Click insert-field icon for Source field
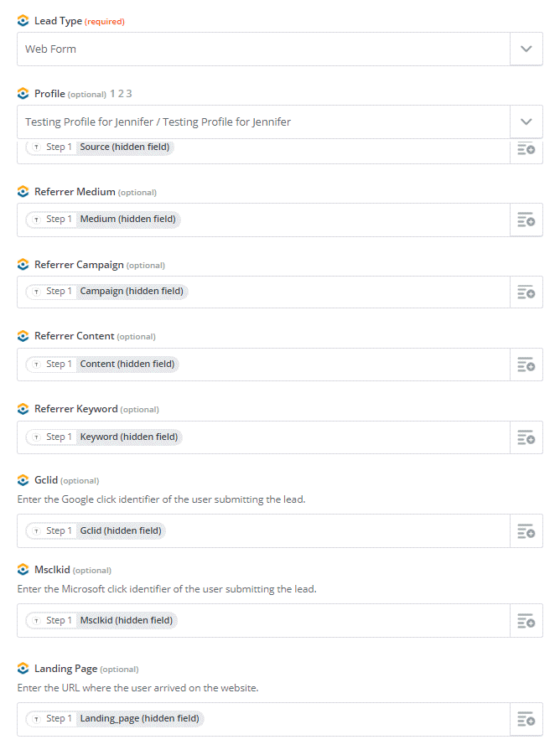 point(526,149)
